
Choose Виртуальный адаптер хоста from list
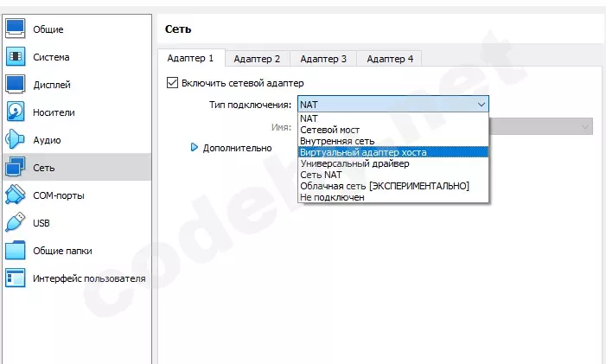click(x=363, y=152)
